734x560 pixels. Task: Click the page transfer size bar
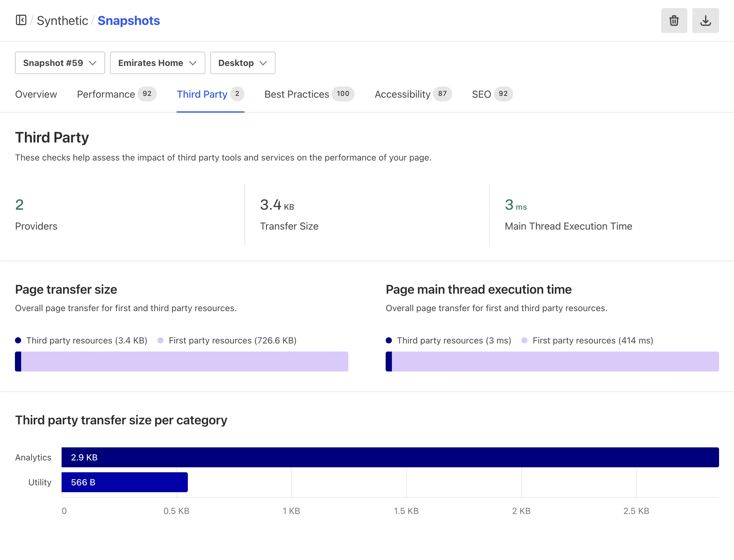(x=182, y=361)
